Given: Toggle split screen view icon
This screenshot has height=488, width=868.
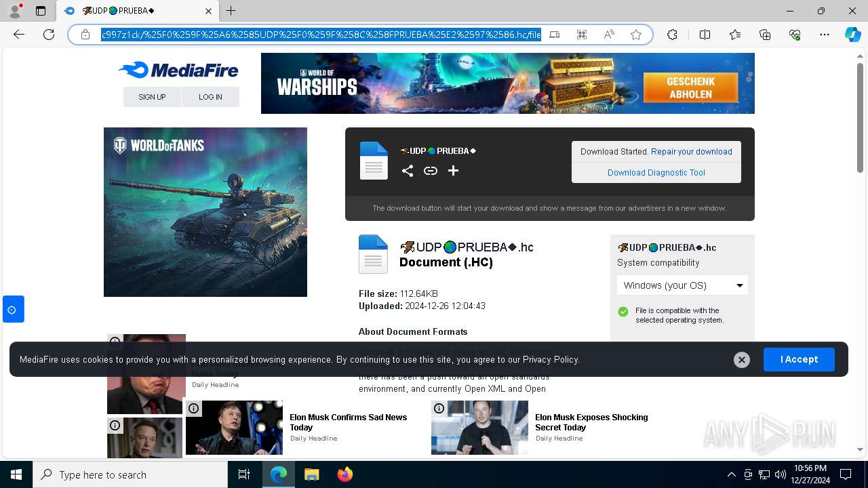Looking at the screenshot, I should pyautogui.click(x=705, y=35).
